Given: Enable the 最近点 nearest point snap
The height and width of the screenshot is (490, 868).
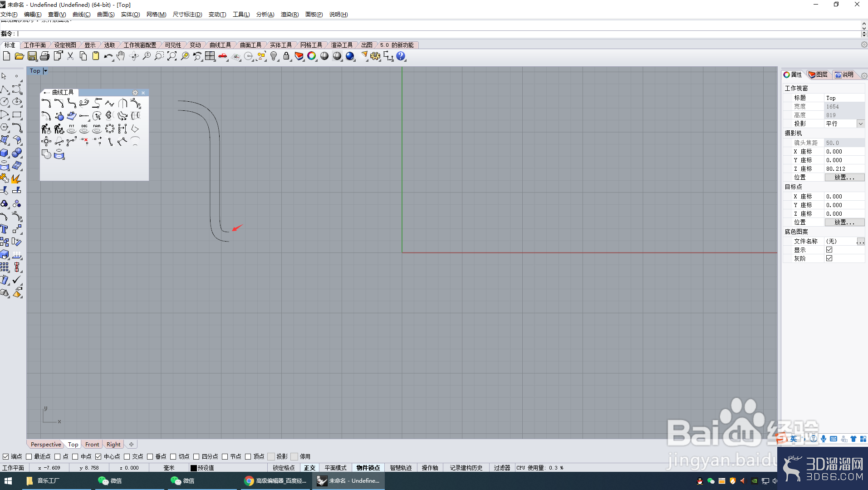Looking at the screenshot, I should click(29, 456).
